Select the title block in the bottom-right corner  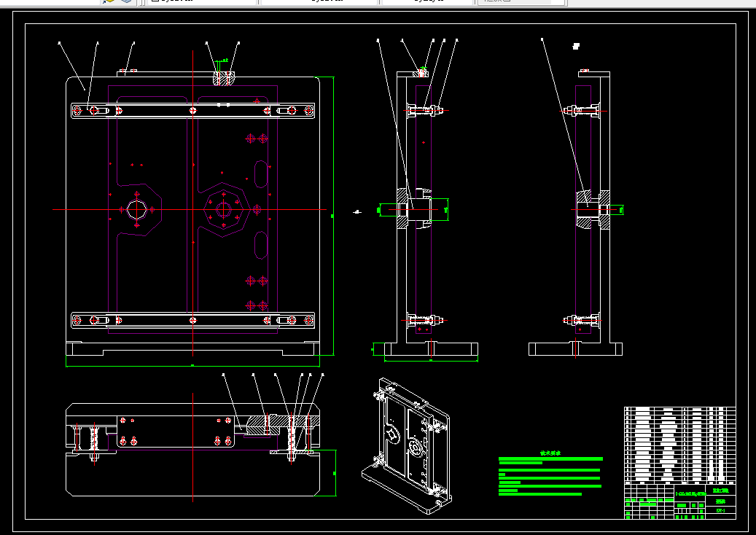[680, 500]
